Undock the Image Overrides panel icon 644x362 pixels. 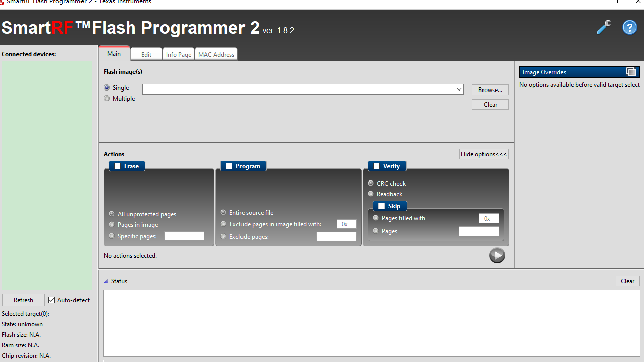(x=631, y=72)
